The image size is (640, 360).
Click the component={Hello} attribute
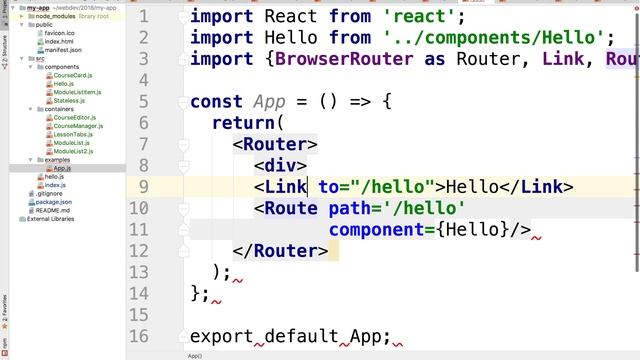[x=419, y=230]
